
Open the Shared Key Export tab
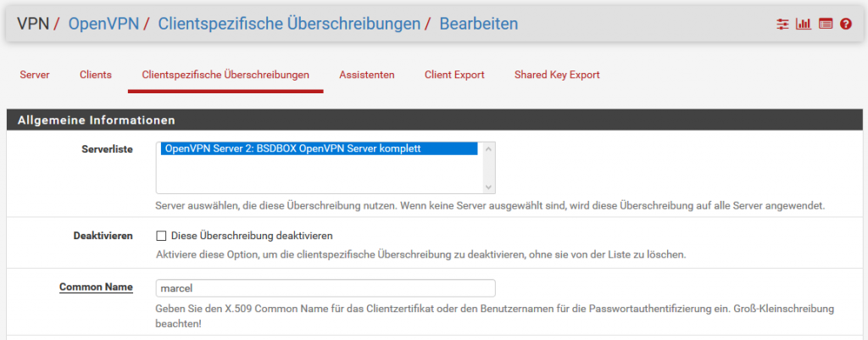557,75
